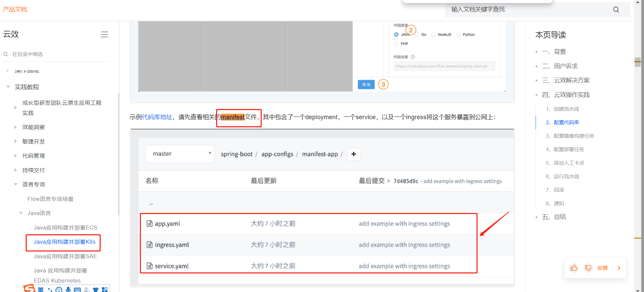Collapse the 语言专项 tree node
Viewport: 644px width, 292px height.
click(x=16, y=184)
